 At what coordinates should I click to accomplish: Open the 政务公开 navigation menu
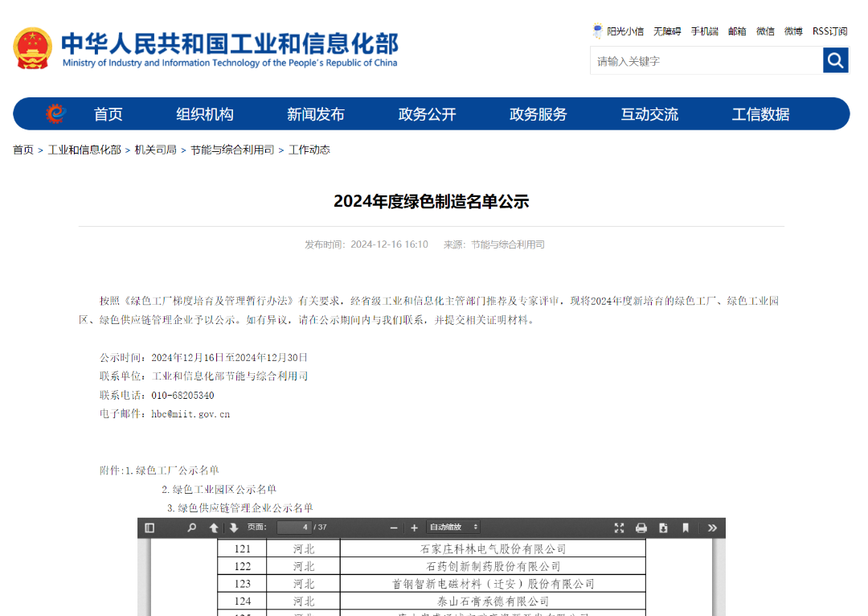click(x=427, y=113)
